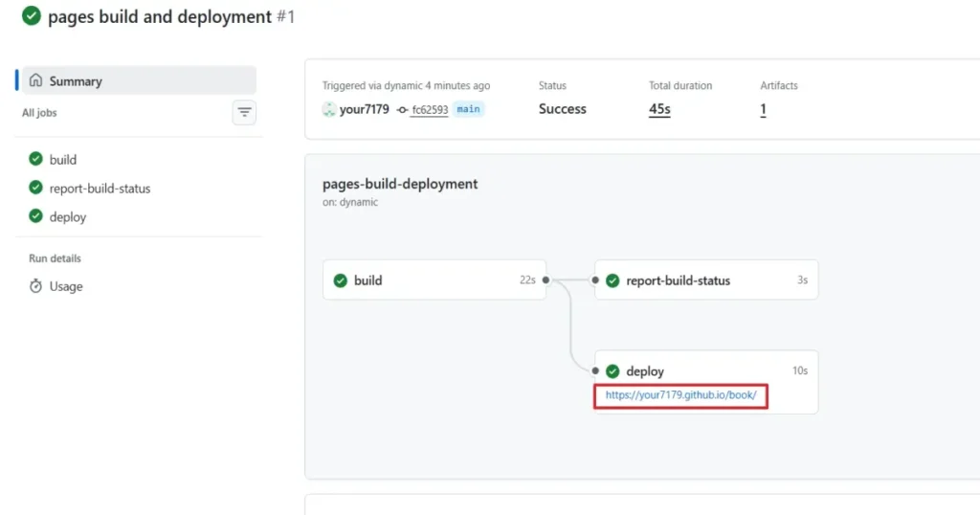Select report-build-status job in sidebar
This screenshot has width=980, height=515.
click(100, 189)
